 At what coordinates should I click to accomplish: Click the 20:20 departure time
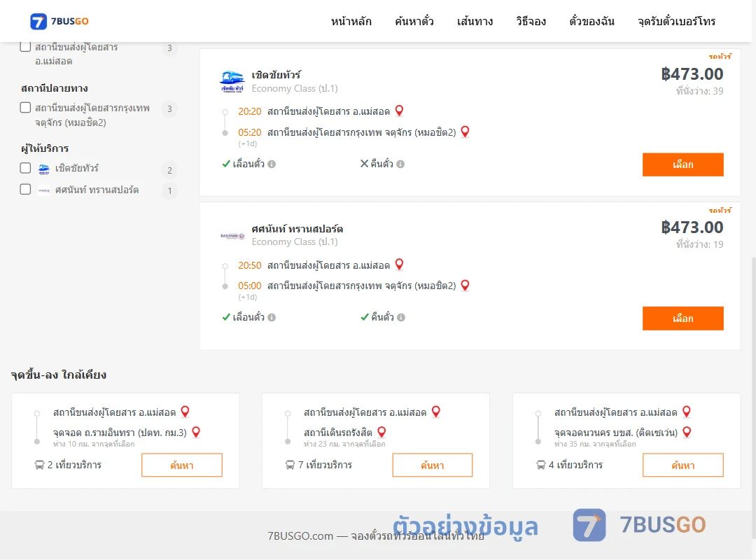point(250,111)
